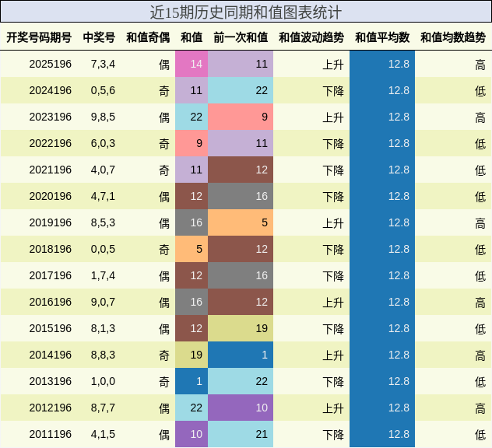Click 高 mean trend in row 2023196
Viewport: 492px width, 448px height.
pyautogui.click(x=480, y=117)
